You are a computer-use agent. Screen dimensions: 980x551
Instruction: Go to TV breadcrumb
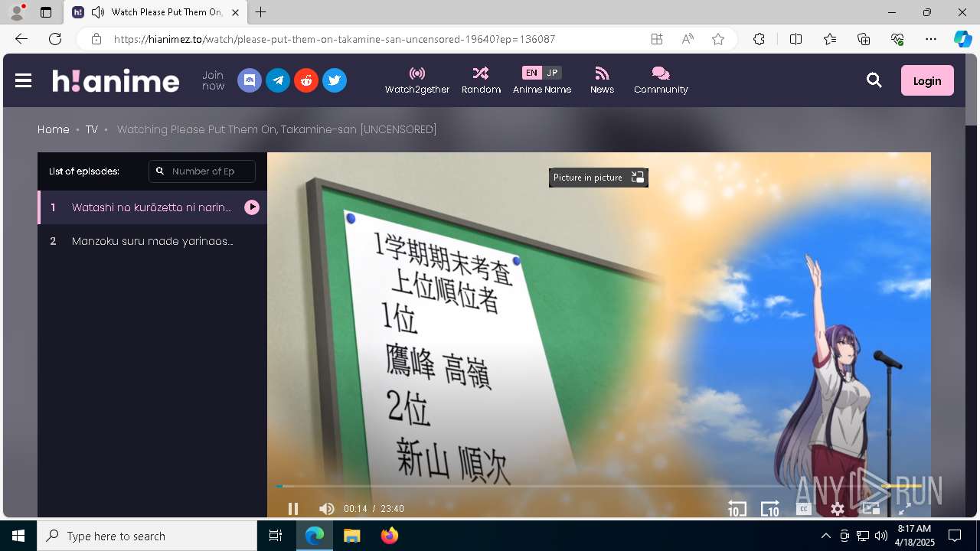point(92,129)
